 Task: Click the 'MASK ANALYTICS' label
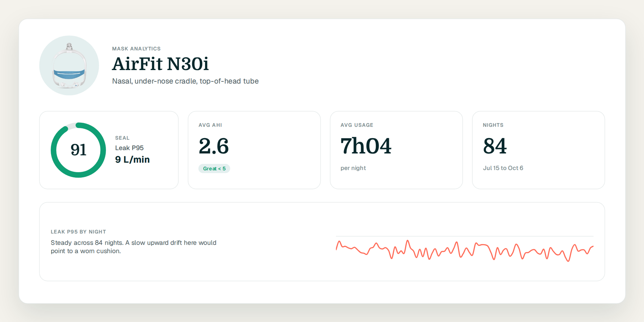click(136, 49)
